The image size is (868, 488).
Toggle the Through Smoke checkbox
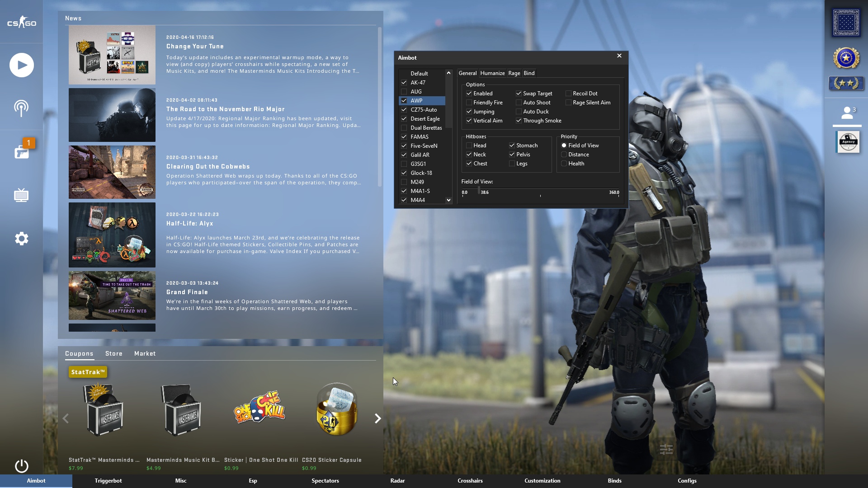click(x=519, y=121)
